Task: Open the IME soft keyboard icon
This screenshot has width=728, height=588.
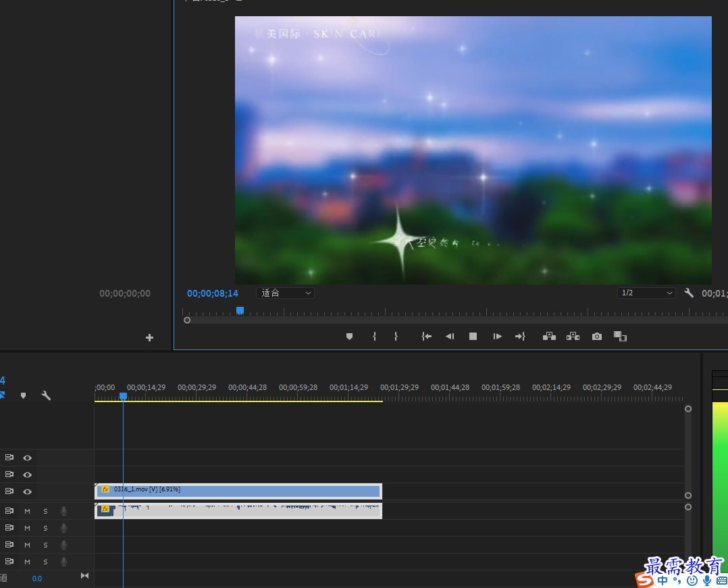Action: click(x=722, y=581)
